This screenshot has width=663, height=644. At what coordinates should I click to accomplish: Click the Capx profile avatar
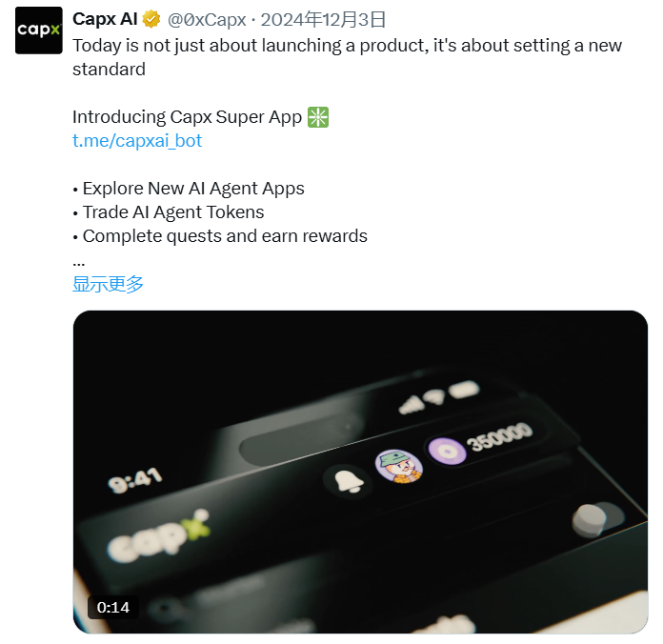(x=39, y=30)
